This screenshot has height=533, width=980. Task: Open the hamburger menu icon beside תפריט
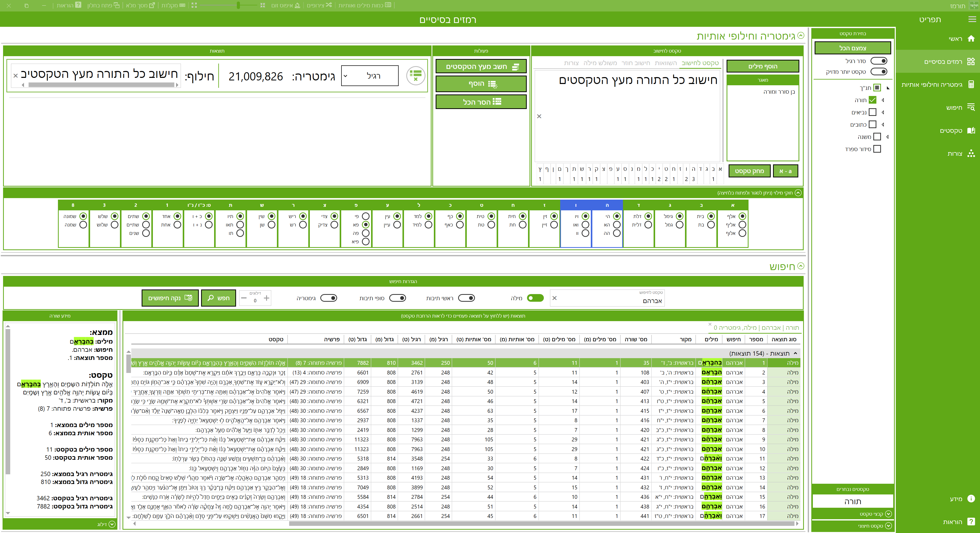[x=972, y=19]
